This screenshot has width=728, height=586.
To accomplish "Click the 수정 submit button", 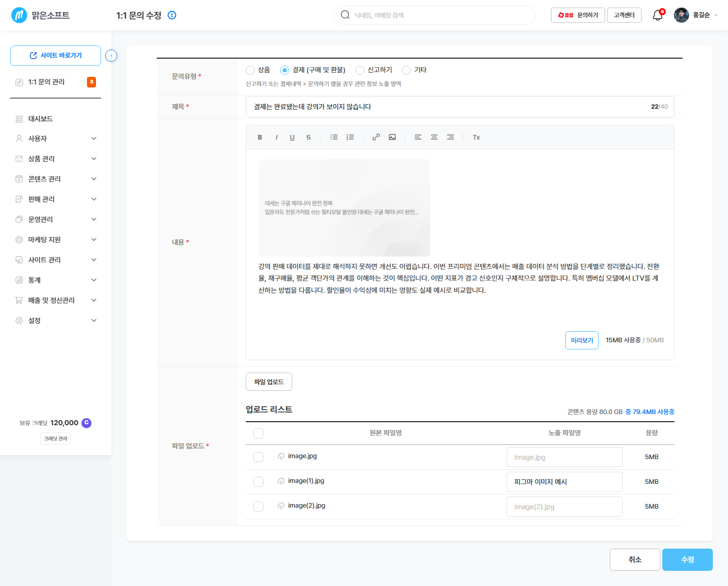I will tap(688, 560).
